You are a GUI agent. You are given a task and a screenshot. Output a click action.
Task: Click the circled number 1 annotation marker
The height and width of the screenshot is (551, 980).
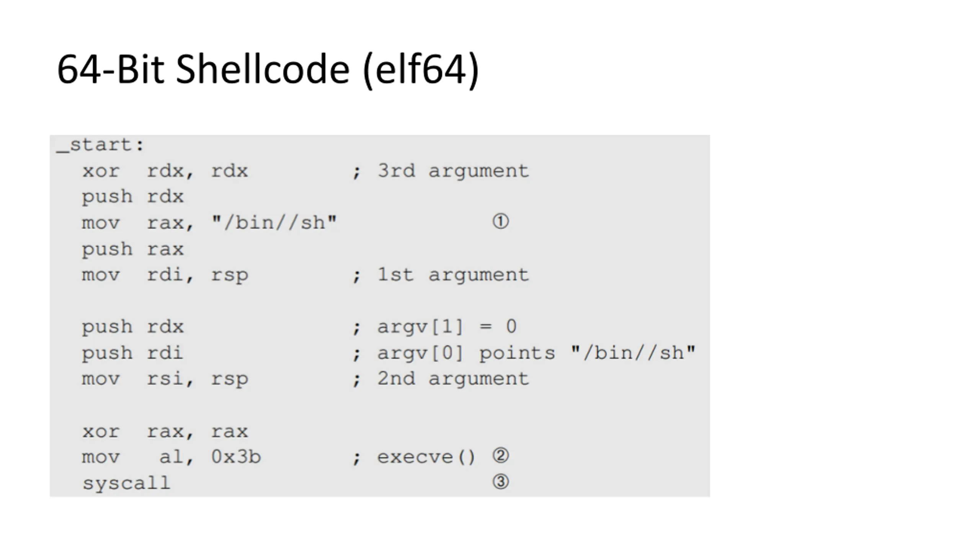(x=500, y=222)
